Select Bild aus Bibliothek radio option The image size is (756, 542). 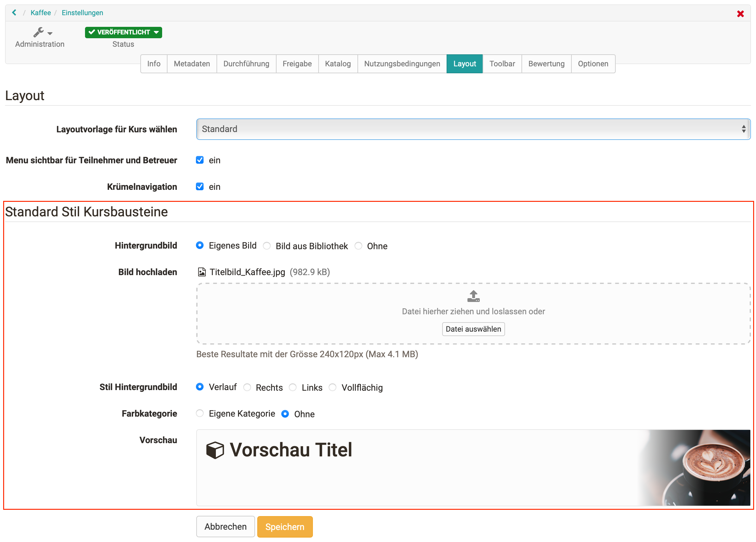(x=267, y=246)
